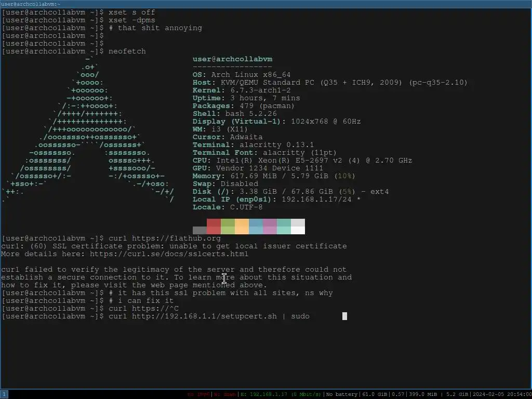Click the 'Terminal: alacritty 0.13.1' line
532x399 pixels.
(253, 145)
